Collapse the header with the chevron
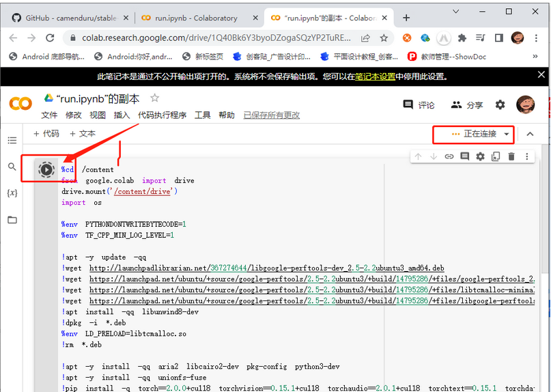The height and width of the screenshot is (392, 551). tap(530, 134)
